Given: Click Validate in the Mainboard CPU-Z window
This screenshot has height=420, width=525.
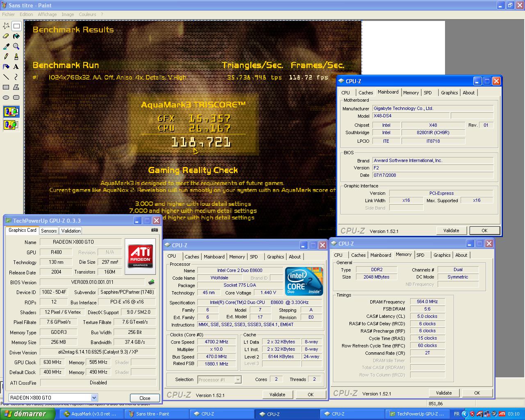Looking at the screenshot, I should click(x=451, y=231).
